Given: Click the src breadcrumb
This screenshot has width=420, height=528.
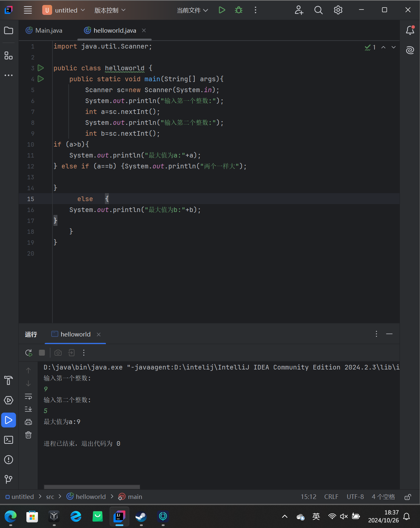Looking at the screenshot, I should (50, 497).
